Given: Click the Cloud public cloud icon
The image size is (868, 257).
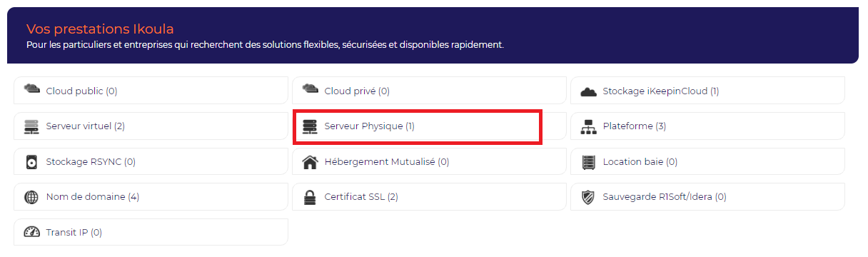Looking at the screenshot, I should (x=31, y=89).
